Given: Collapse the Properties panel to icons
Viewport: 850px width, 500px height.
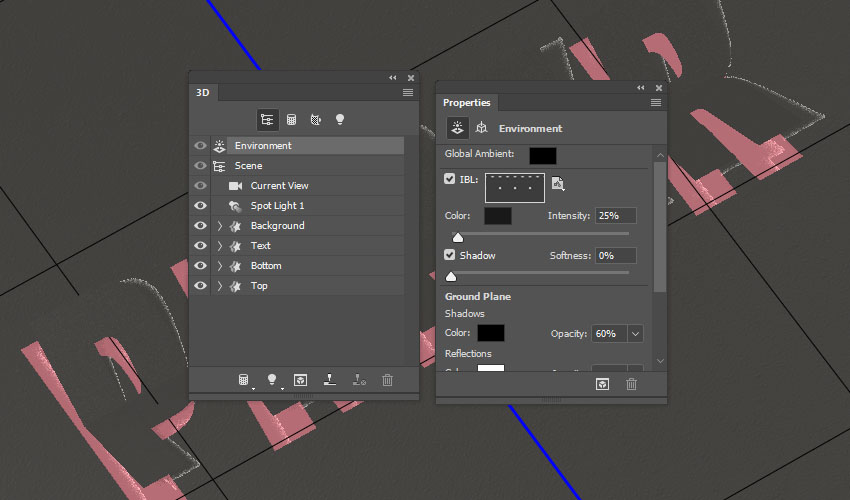Looking at the screenshot, I should click(641, 87).
